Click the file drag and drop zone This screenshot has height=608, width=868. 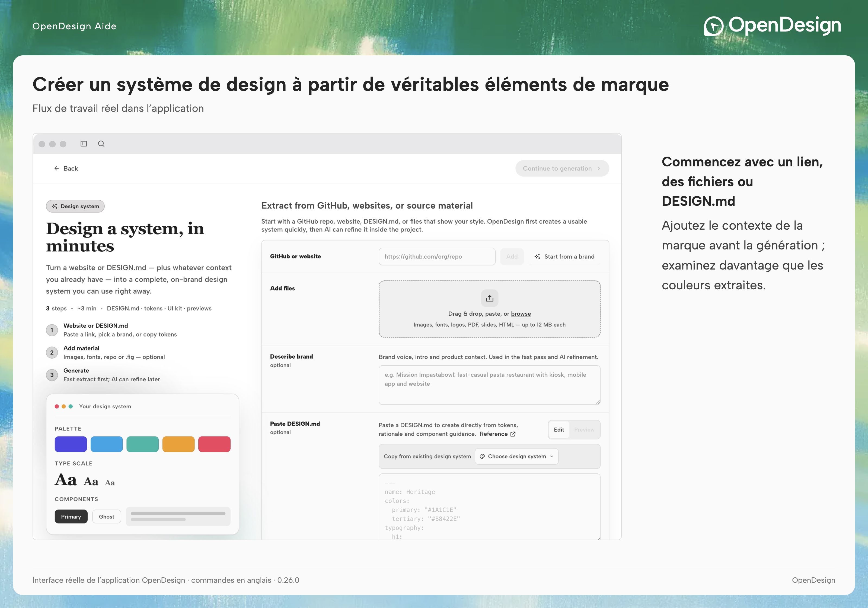tap(490, 309)
